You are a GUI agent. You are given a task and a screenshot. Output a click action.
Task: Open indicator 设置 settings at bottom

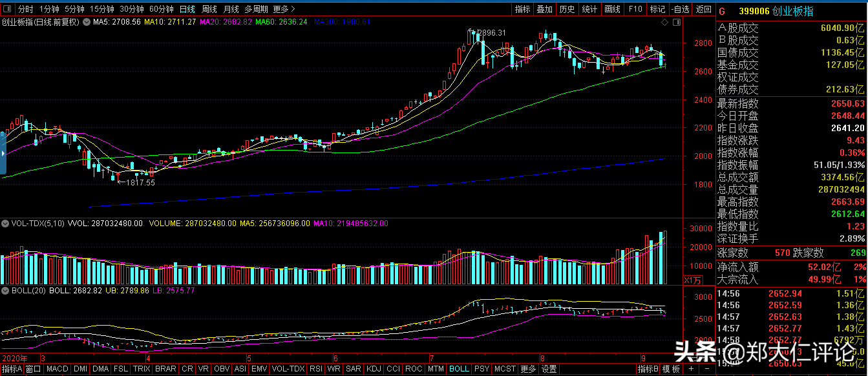(549, 369)
